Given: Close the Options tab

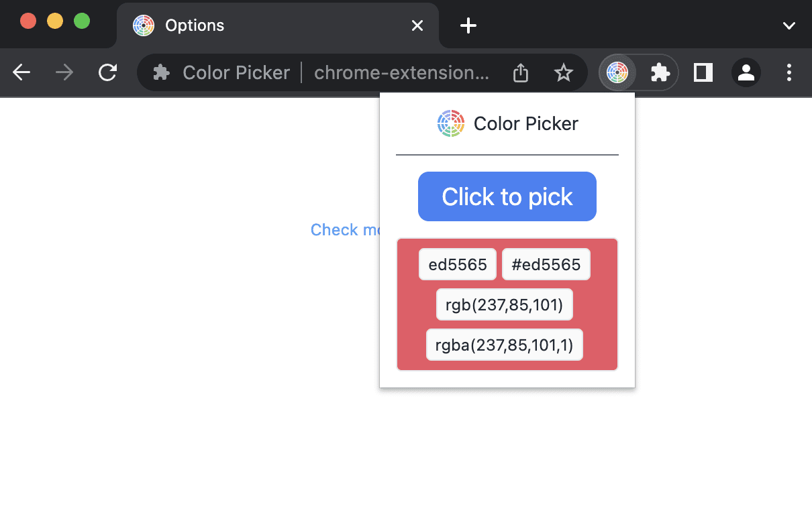Looking at the screenshot, I should (417, 25).
